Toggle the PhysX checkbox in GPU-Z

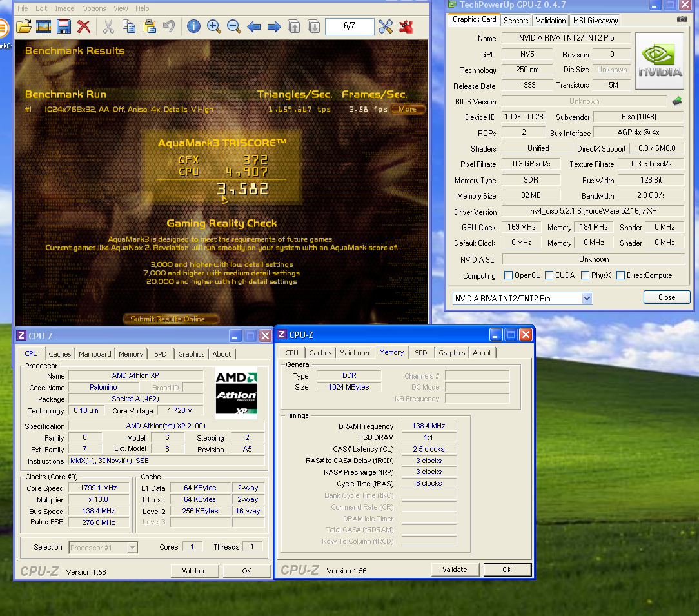586,275
